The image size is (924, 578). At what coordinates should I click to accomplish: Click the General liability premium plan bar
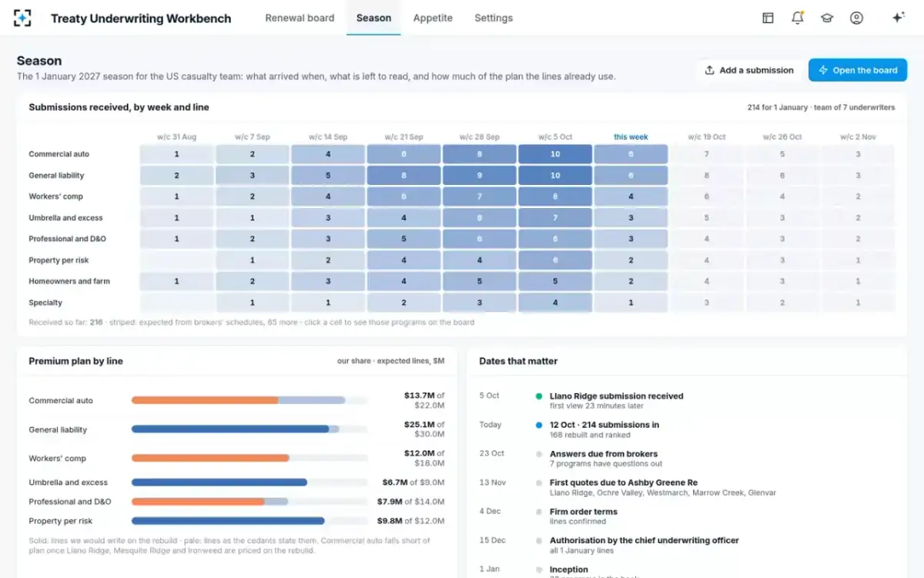249,429
